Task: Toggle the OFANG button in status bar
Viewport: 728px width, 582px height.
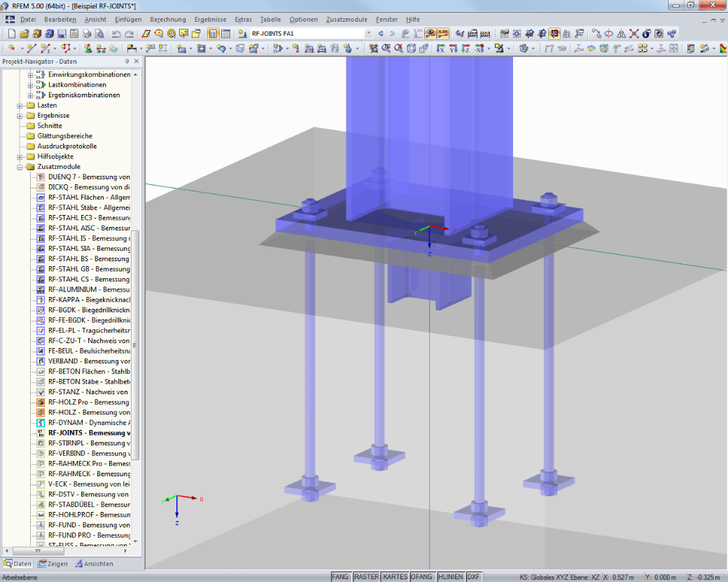Action: 421,576
